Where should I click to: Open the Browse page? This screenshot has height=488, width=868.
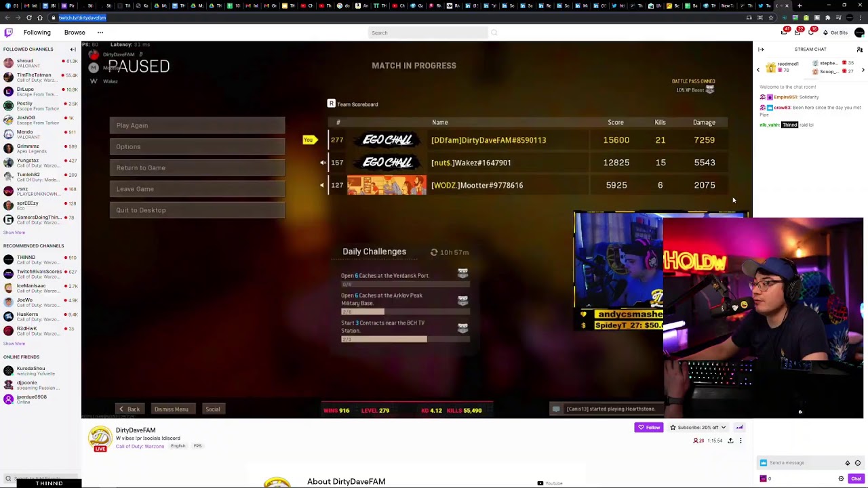tap(75, 33)
